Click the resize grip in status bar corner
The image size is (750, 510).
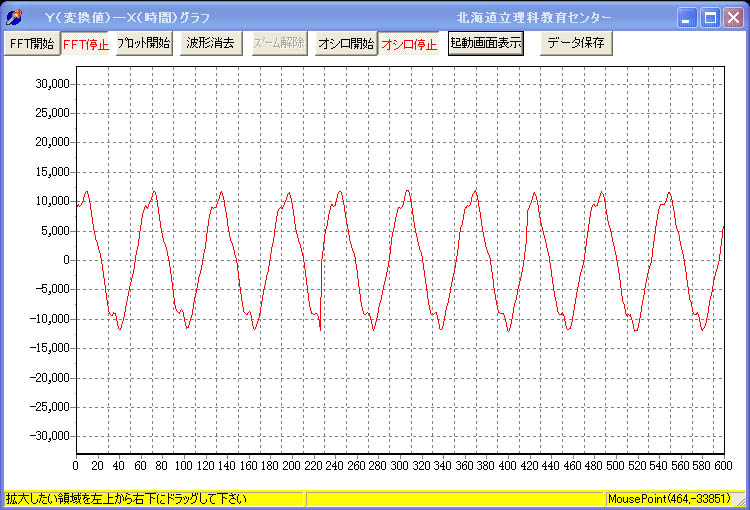click(x=740, y=499)
